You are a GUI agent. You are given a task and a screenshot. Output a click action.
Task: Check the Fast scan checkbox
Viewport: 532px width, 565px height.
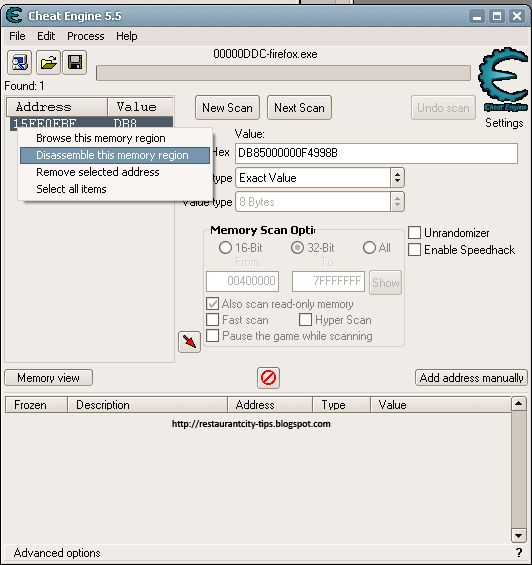pyautogui.click(x=213, y=320)
